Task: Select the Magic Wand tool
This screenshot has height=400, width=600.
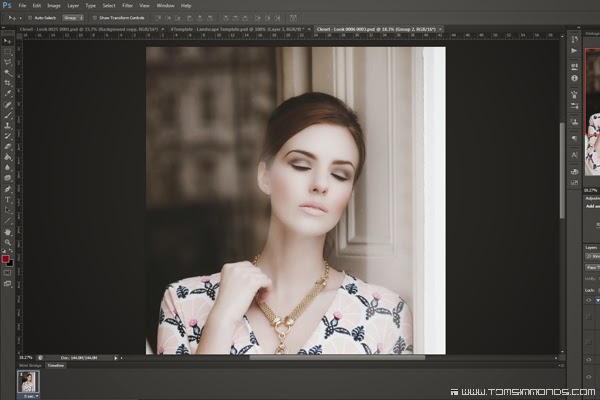Action: 7,73
